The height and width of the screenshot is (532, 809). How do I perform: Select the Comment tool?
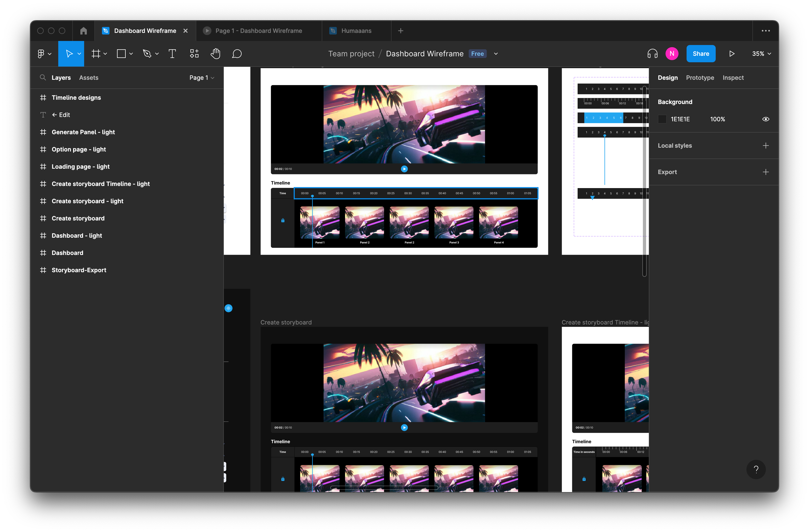[236, 54]
